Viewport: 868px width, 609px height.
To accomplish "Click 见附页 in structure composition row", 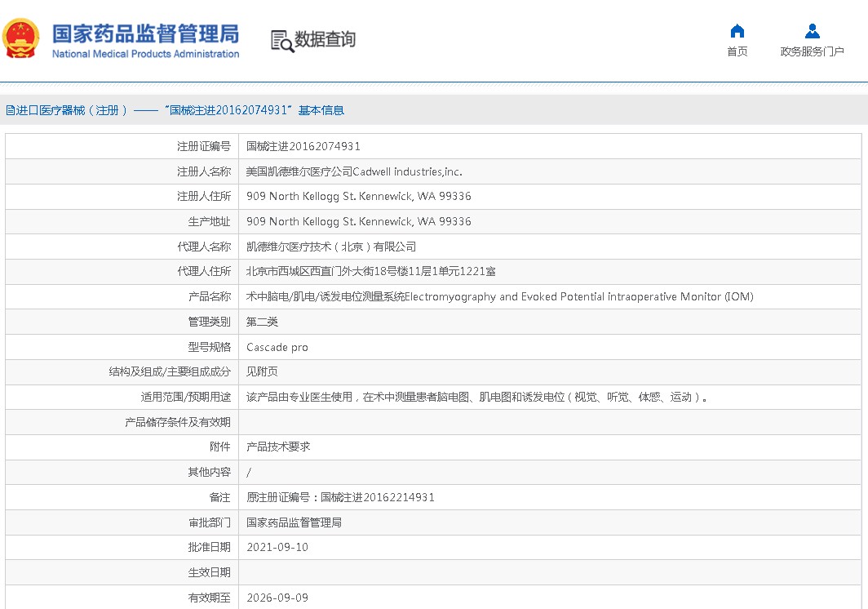I will (262, 371).
